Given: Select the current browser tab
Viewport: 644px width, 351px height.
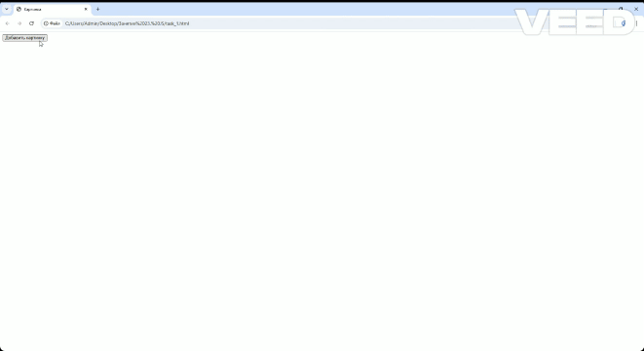Looking at the screenshot, I should point(52,9).
